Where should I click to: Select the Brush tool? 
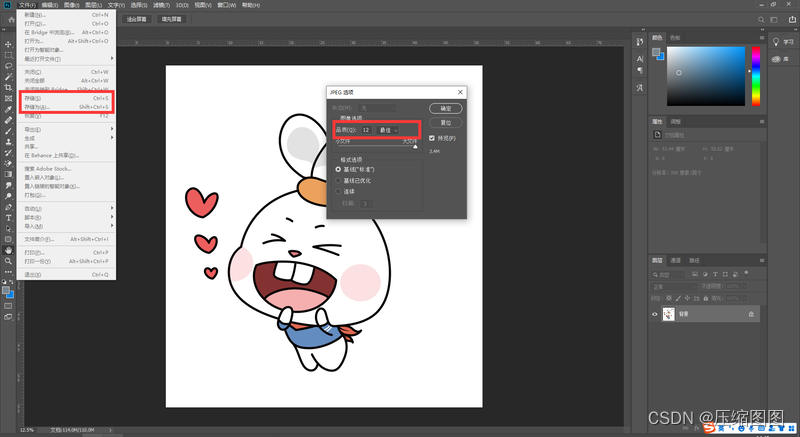click(8, 131)
